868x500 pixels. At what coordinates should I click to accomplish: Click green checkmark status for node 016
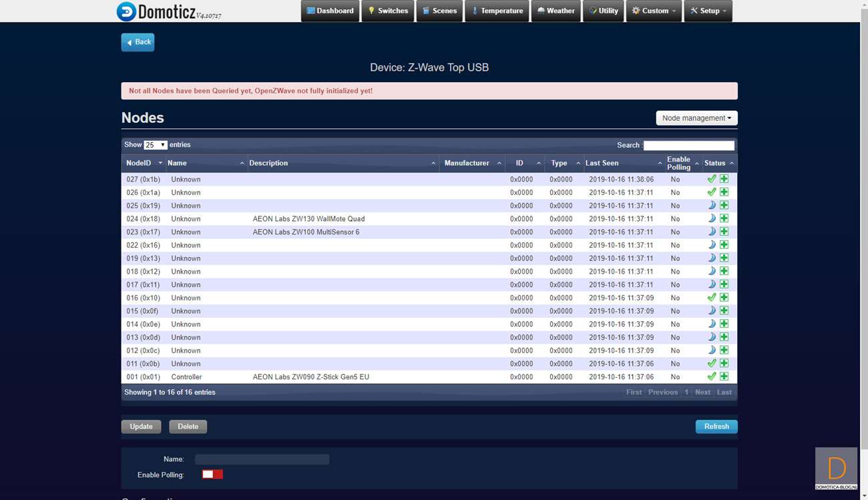pos(712,298)
